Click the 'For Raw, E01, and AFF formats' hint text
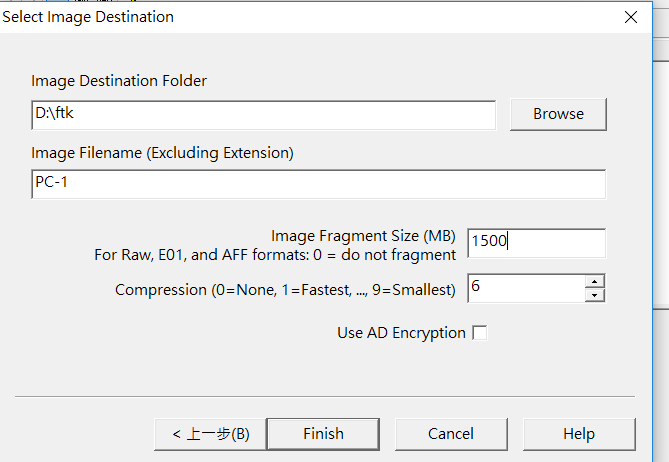The height and width of the screenshot is (462, 669). pyautogui.click(x=275, y=255)
